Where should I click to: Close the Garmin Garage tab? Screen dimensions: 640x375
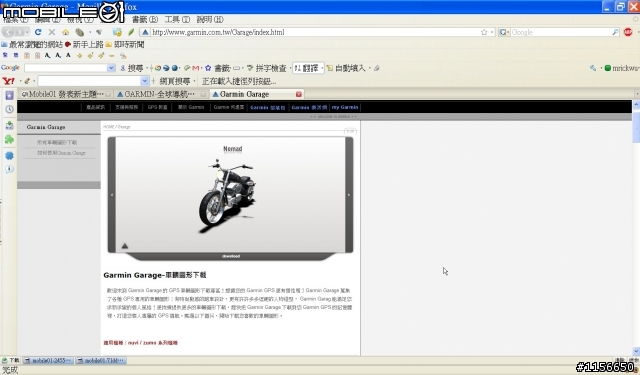pos(298,94)
